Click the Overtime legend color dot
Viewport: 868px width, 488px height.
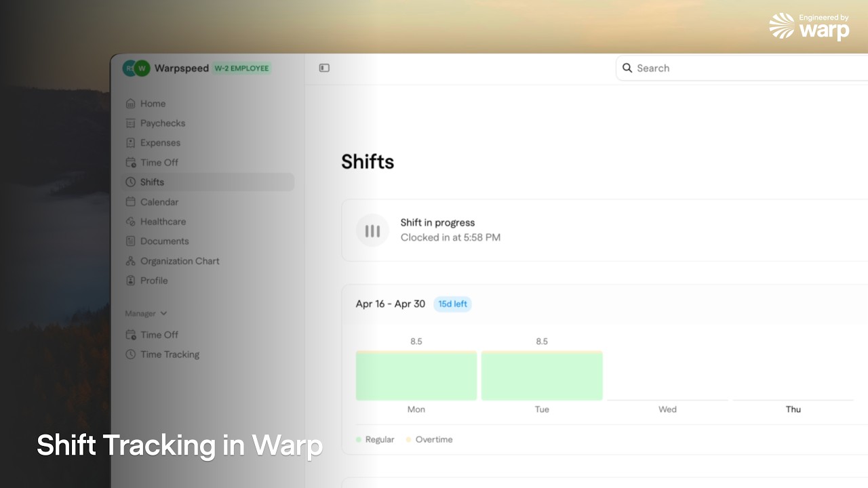[x=409, y=440]
